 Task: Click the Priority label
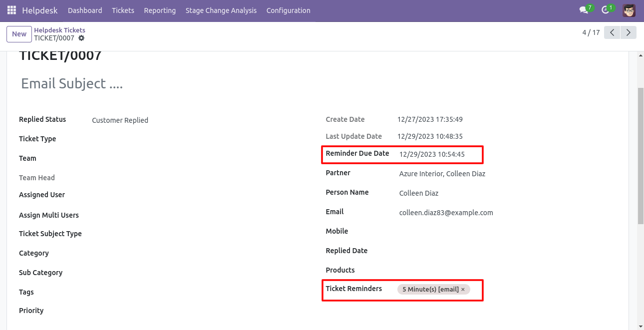[x=31, y=311]
